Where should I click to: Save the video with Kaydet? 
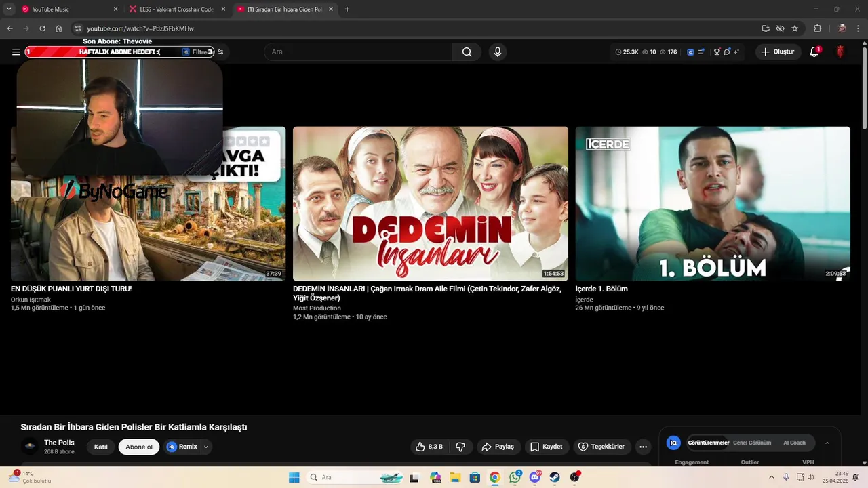[x=547, y=447]
